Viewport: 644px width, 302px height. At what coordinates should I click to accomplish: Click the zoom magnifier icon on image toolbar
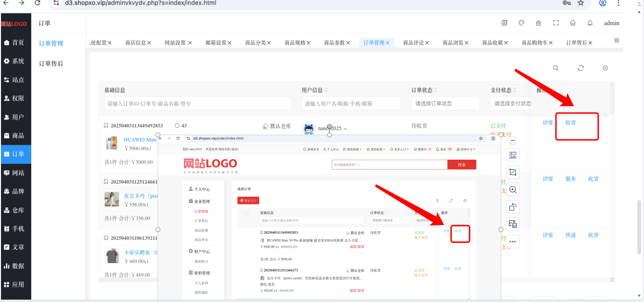[x=513, y=189]
